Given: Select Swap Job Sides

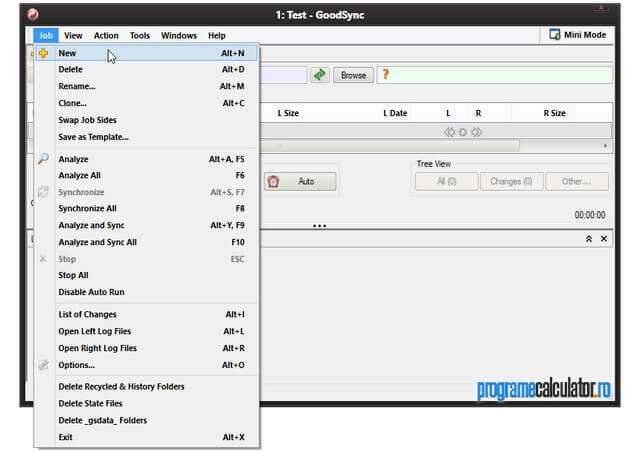Looking at the screenshot, I should pos(146,120).
